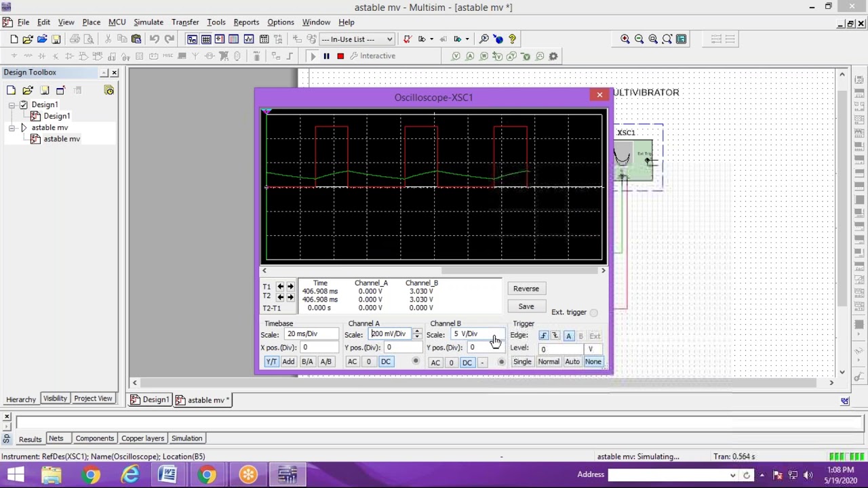Set trigger mode to Single

click(x=522, y=362)
